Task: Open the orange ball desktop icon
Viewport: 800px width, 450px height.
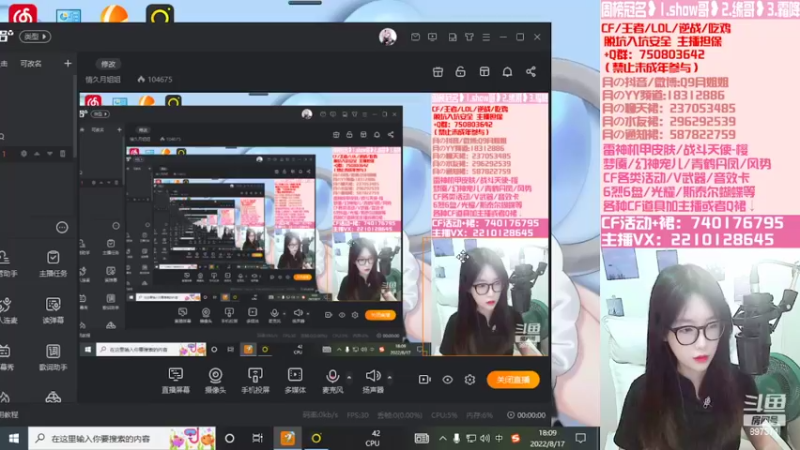Action: click(x=114, y=14)
